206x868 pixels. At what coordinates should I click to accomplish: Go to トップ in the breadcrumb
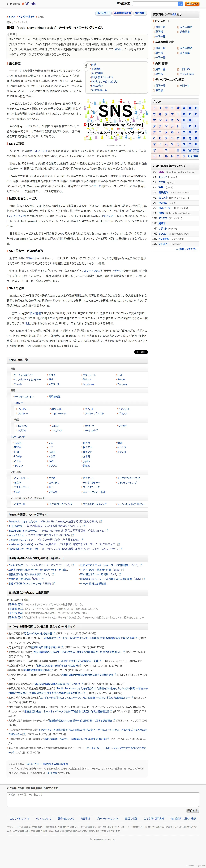click(x=12, y=17)
